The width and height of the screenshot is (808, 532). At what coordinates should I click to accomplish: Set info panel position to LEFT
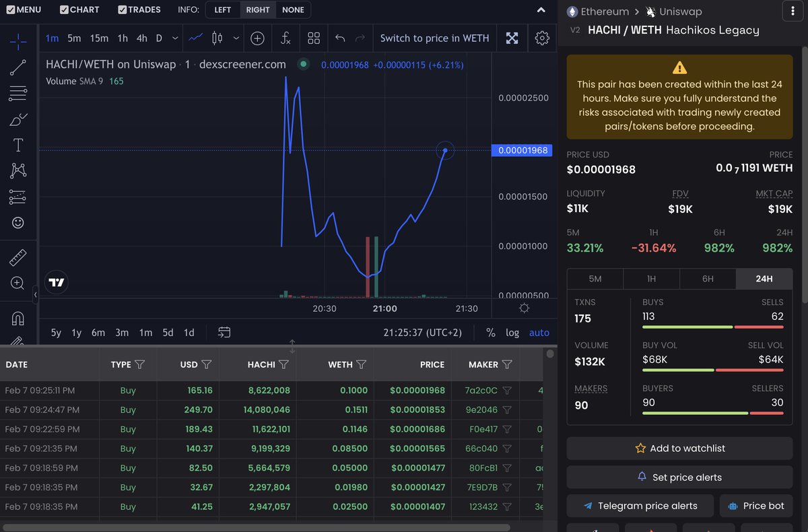(223, 9)
